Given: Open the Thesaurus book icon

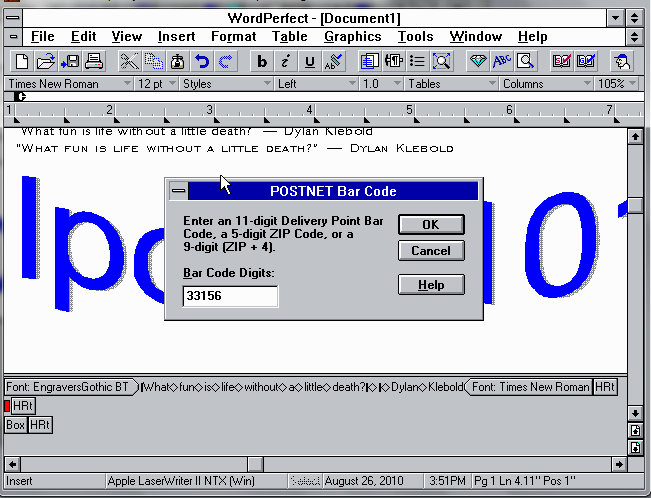Looking at the screenshot, I should [562, 62].
